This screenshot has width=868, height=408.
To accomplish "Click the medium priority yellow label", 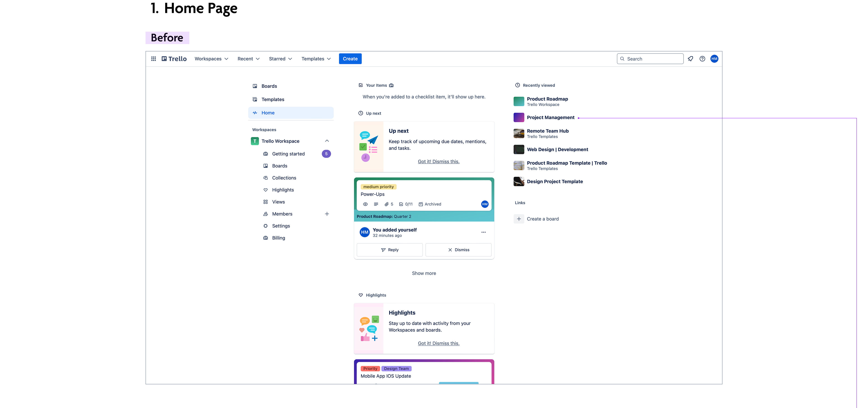I will (x=378, y=187).
